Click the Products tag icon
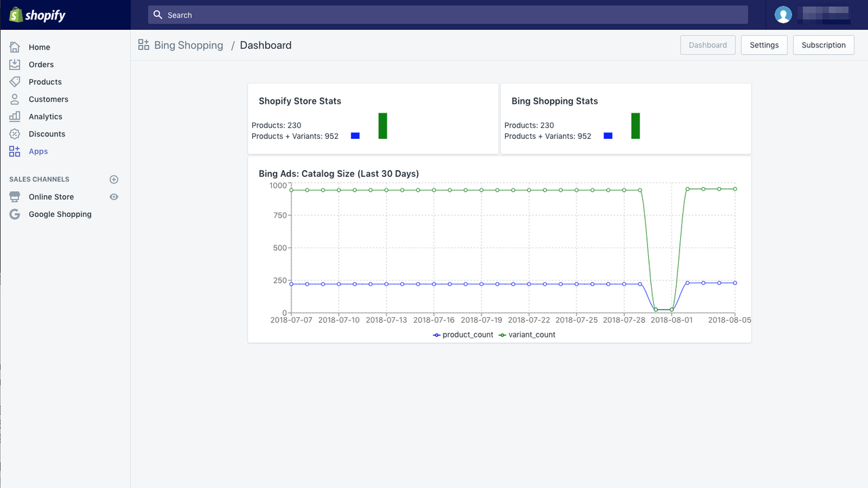This screenshot has width=868, height=488. coord(15,82)
